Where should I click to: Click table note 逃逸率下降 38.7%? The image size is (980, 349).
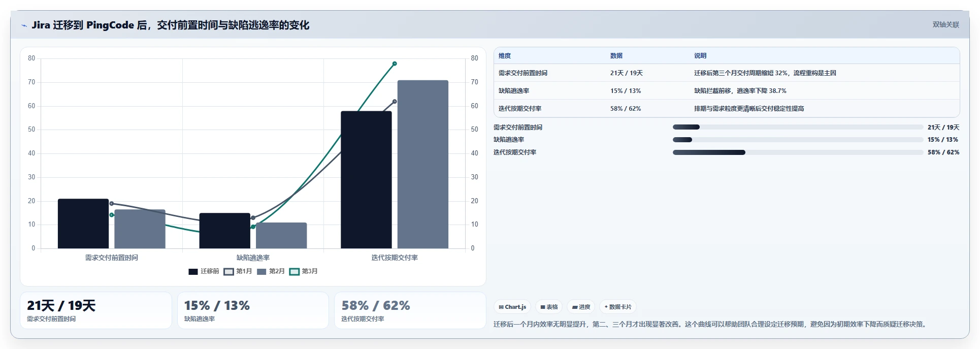(740, 91)
